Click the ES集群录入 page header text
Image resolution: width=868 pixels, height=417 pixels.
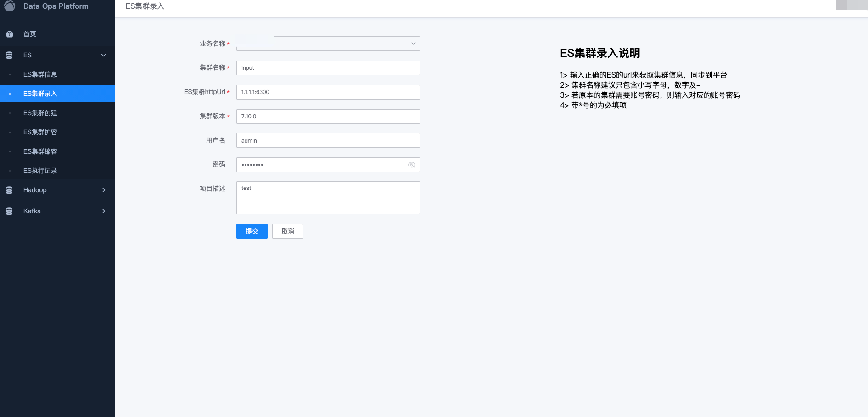[x=145, y=6]
